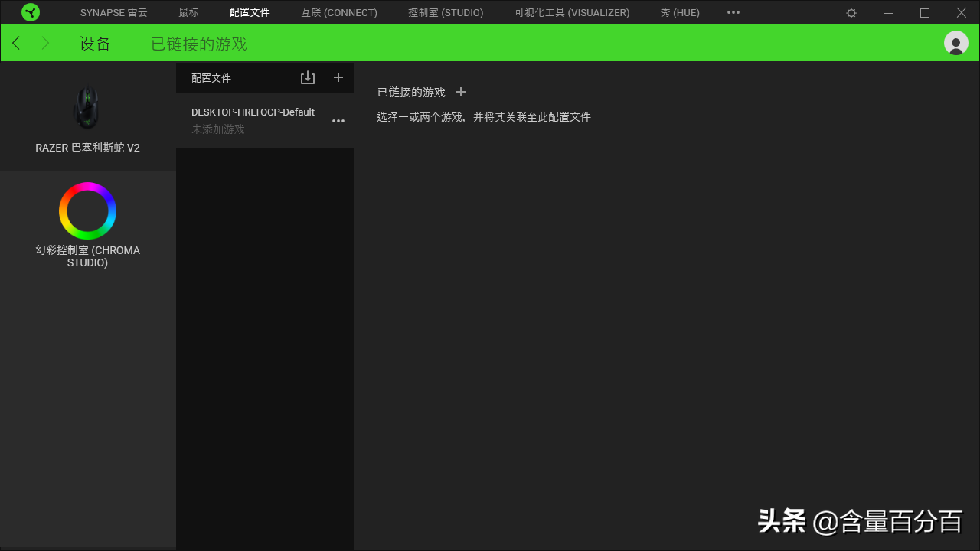Click the Razer logo icon
This screenshot has width=980, height=551.
click(x=31, y=12)
